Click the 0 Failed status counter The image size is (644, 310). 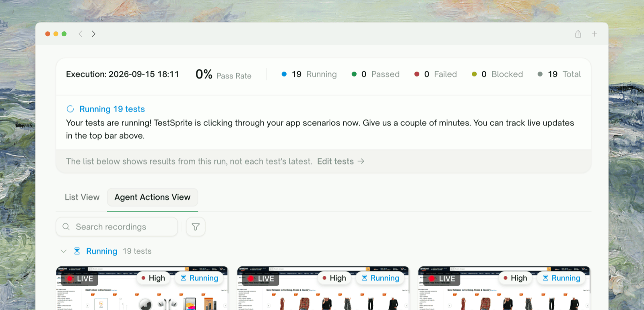[x=436, y=74]
